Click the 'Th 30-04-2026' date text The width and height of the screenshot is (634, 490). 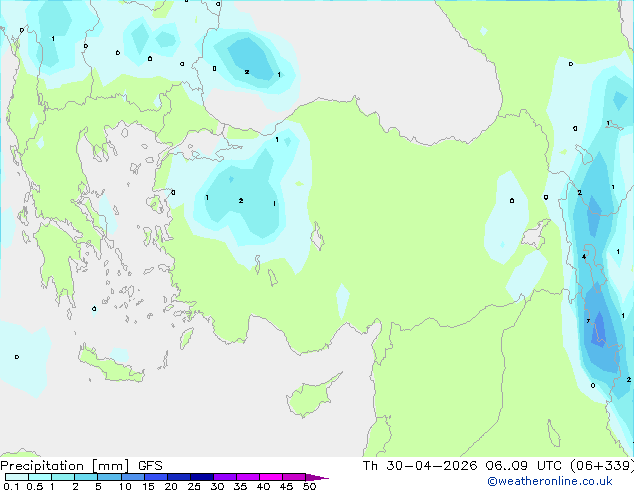point(420,466)
